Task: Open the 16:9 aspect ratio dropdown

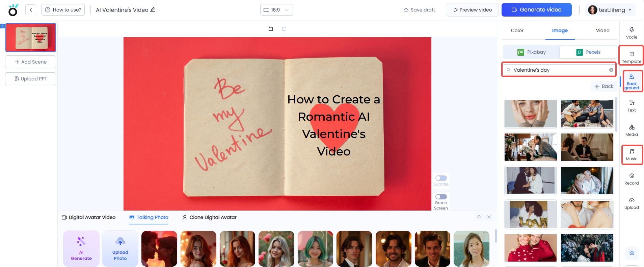Action: coord(276,10)
